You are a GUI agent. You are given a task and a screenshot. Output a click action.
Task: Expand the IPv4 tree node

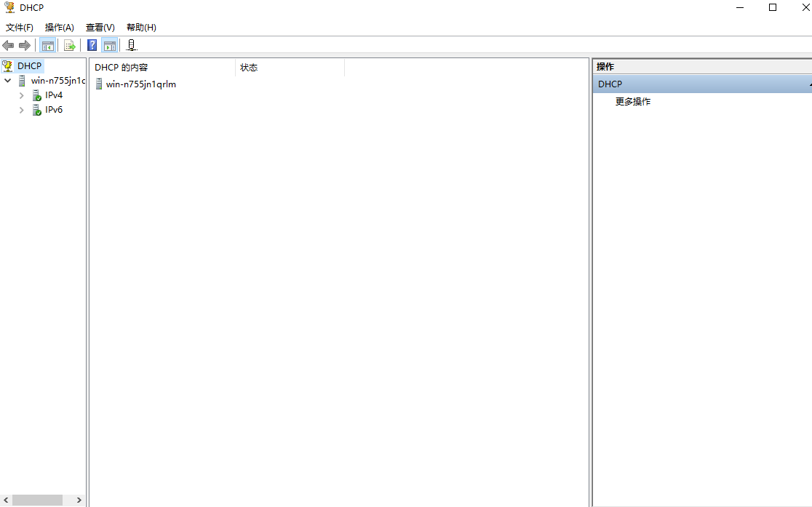point(21,95)
